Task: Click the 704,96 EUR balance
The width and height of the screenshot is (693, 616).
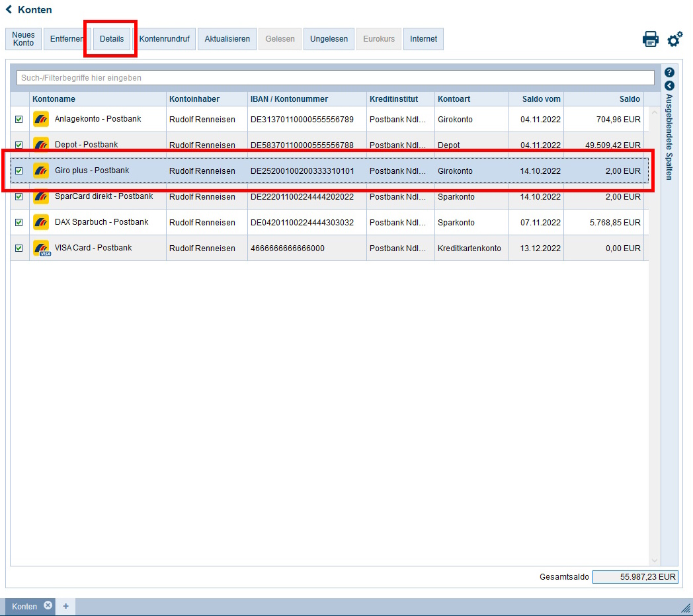Action: point(618,120)
